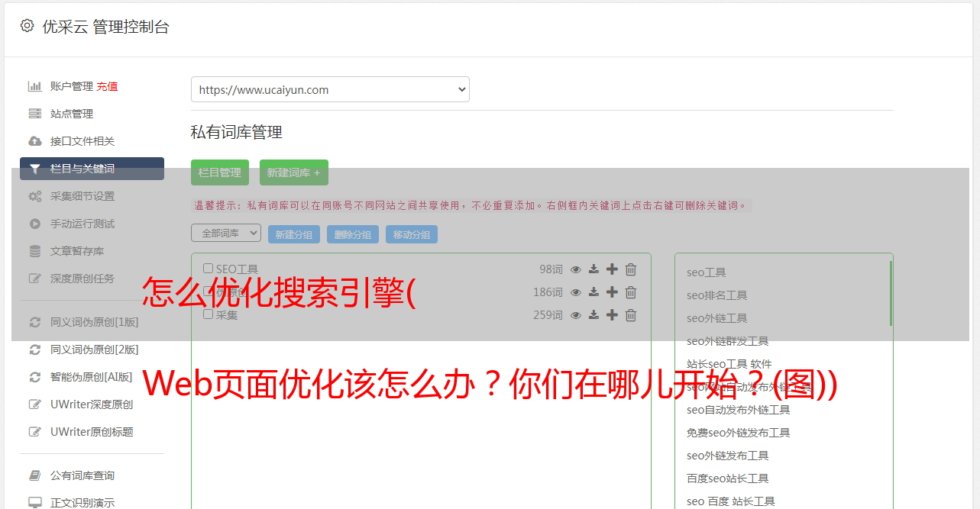Click the gears icon for 采集细节设置
The height and width of the screenshot is (509, 980).
(35, 196)
